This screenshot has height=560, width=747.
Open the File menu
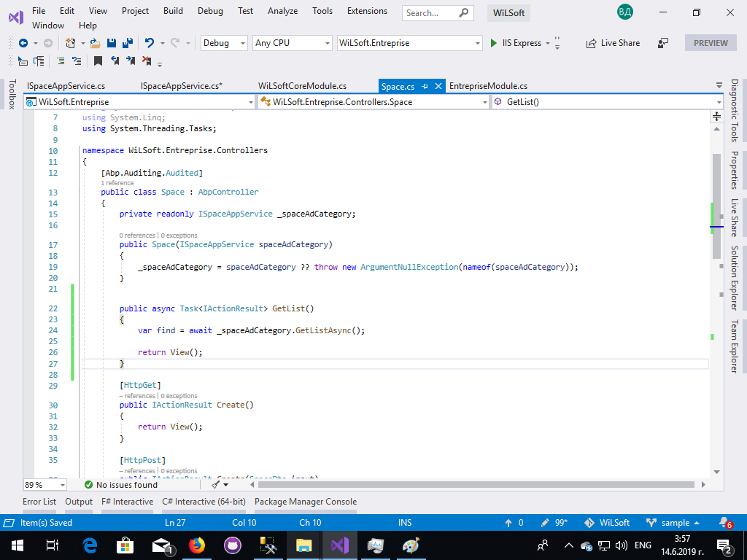coord(39,11)
